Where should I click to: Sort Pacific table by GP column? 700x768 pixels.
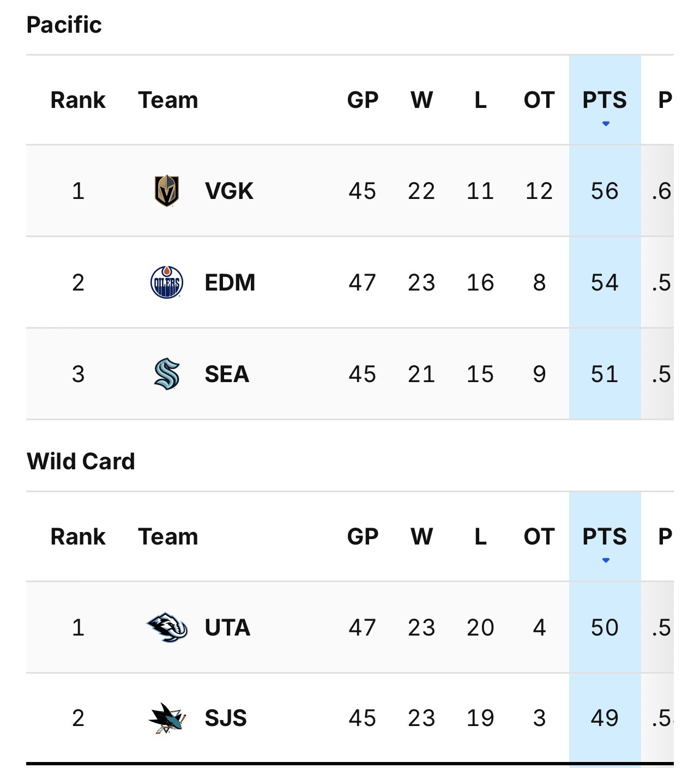coord(363,100)
